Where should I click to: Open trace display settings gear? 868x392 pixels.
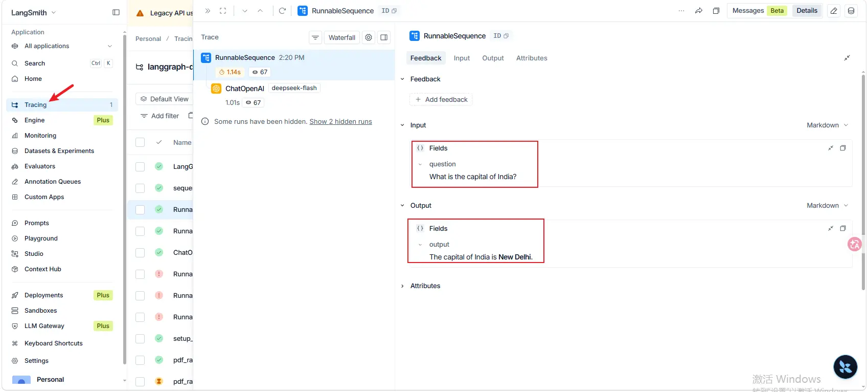tap(369, 37)
